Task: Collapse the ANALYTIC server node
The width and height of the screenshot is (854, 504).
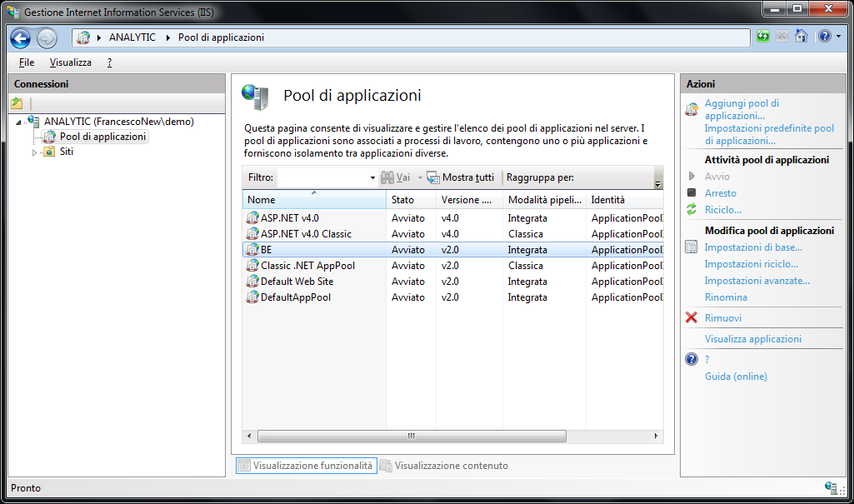Action: pyautogui.click(x=19, y=122)
